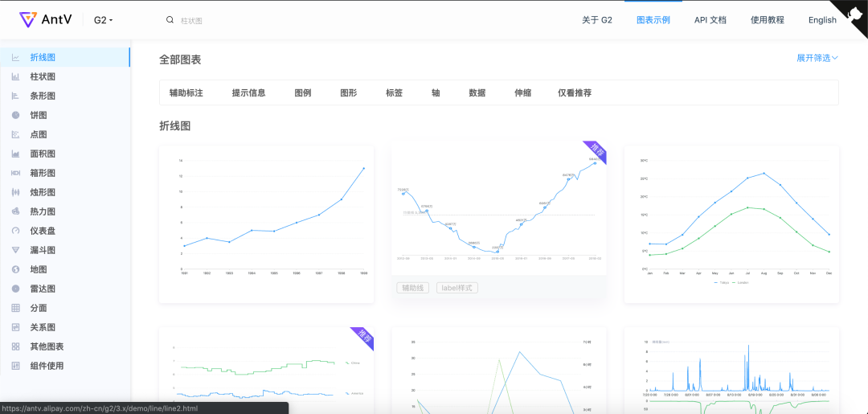868x414 pixels.
Task: Select the 仪表盘 sidebar icon
Action: pyautogui.click(x=15, y=231)
